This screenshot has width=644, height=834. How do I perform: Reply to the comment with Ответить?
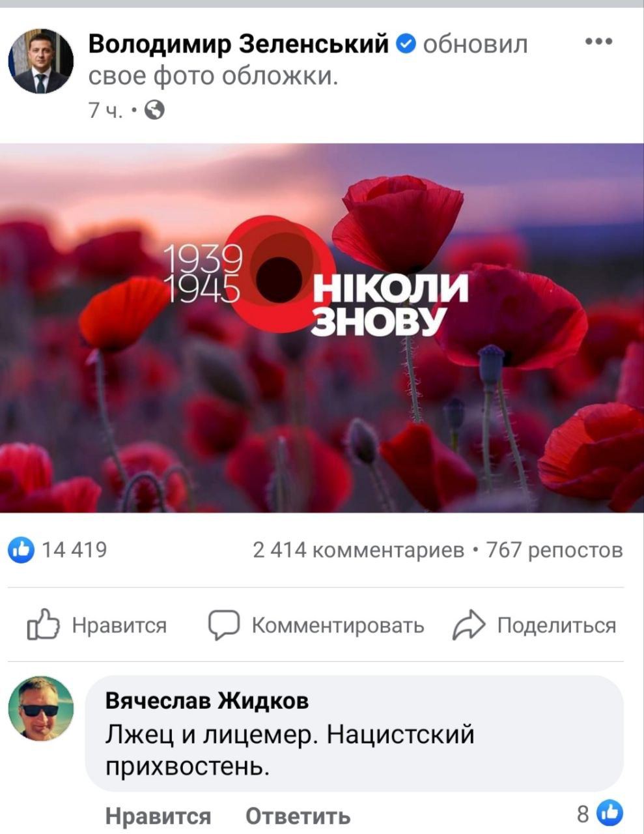click(298, 815)
